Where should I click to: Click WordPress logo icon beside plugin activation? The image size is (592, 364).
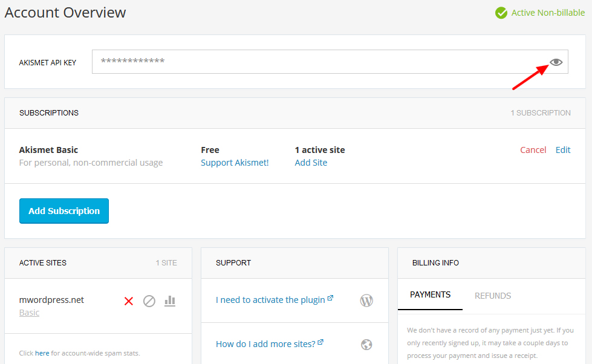[x=366, y=301]
